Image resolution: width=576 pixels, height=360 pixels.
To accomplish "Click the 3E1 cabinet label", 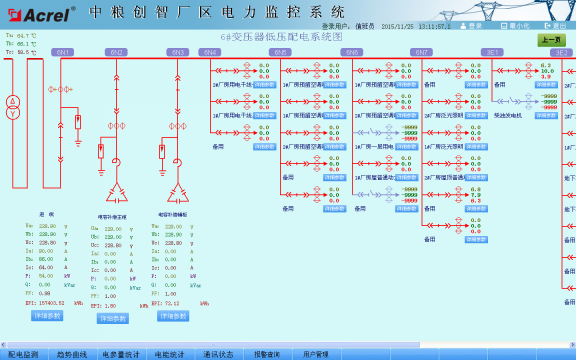I will point(492,53).
